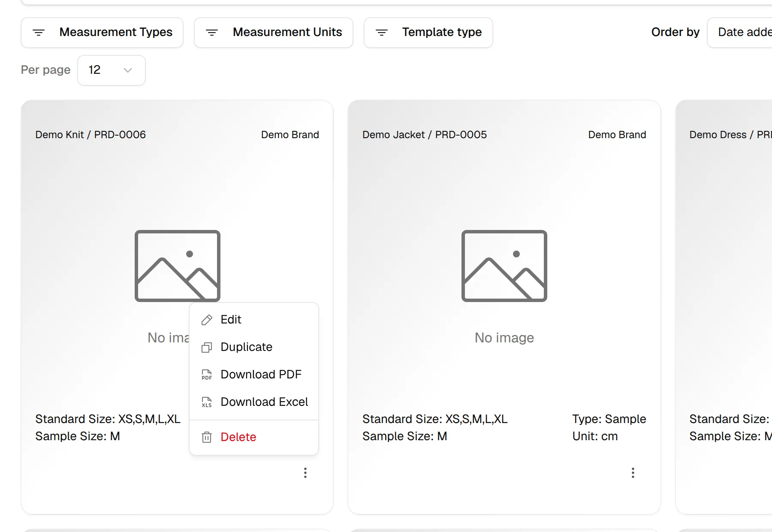Select Download Excel in the menu
772x532 pixels.
[254, 402]
